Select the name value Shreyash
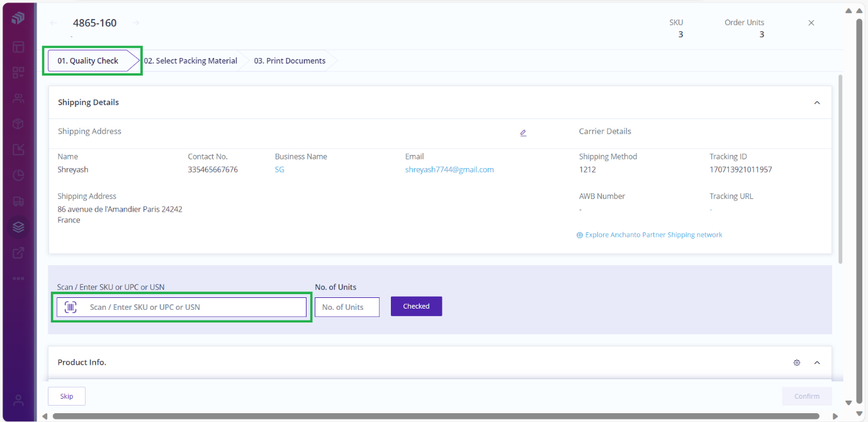 (73, 169)
